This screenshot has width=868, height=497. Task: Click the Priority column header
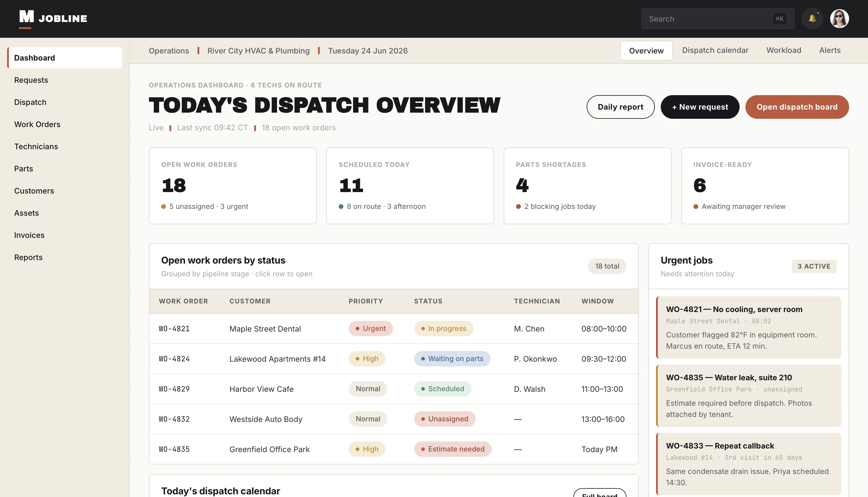click(x=366, y=301)
